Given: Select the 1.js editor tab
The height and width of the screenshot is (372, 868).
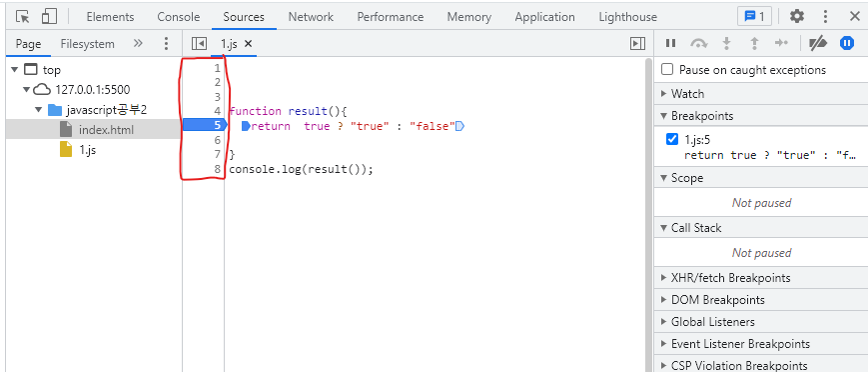Looking at the screenshot, I should tap(229, 44).
